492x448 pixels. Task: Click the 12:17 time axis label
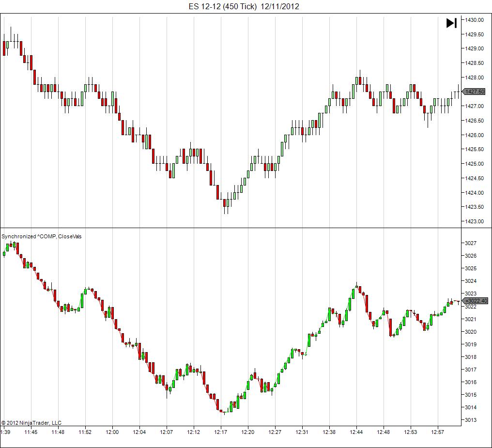coord(221,432)
